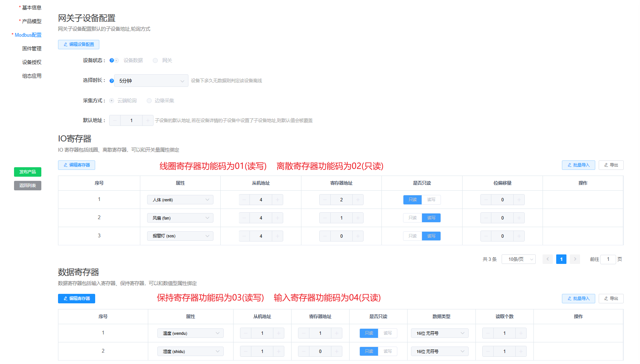Click the page number input after 前往
The image size is (640, 364).
pos(608,259)
